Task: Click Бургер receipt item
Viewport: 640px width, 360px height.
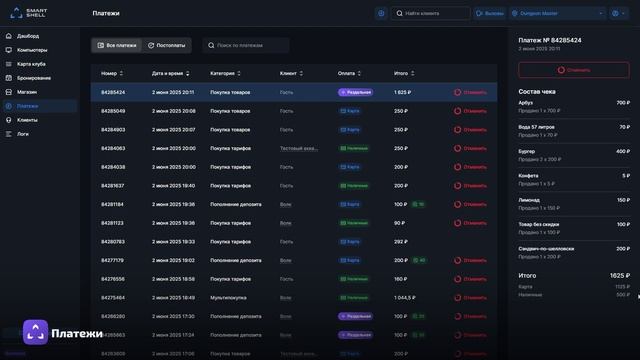Action: (x=574, y=155)
